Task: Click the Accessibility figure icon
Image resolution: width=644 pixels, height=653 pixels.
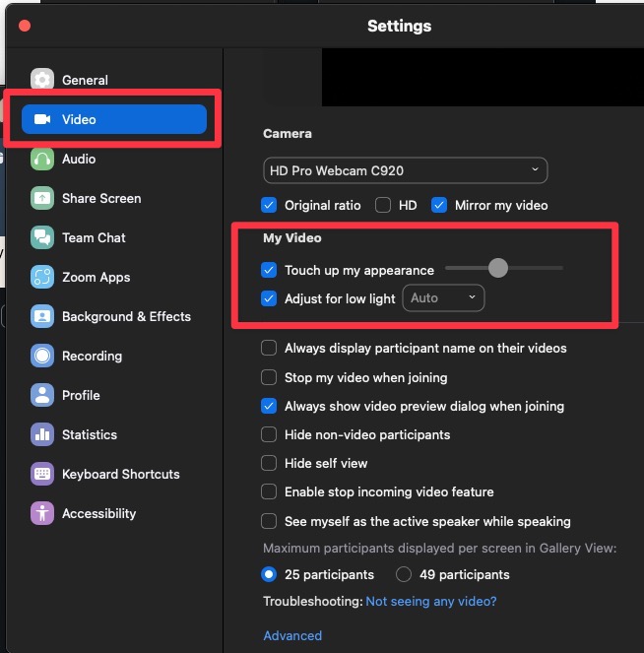Action: click(42, 513)
